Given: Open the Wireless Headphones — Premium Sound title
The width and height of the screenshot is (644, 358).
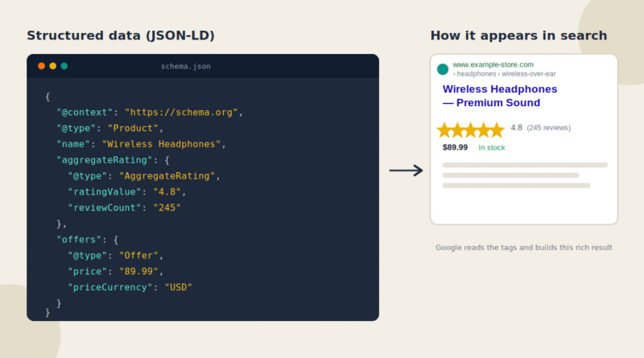Looking at the screenshot, I should tap(500, 96).
